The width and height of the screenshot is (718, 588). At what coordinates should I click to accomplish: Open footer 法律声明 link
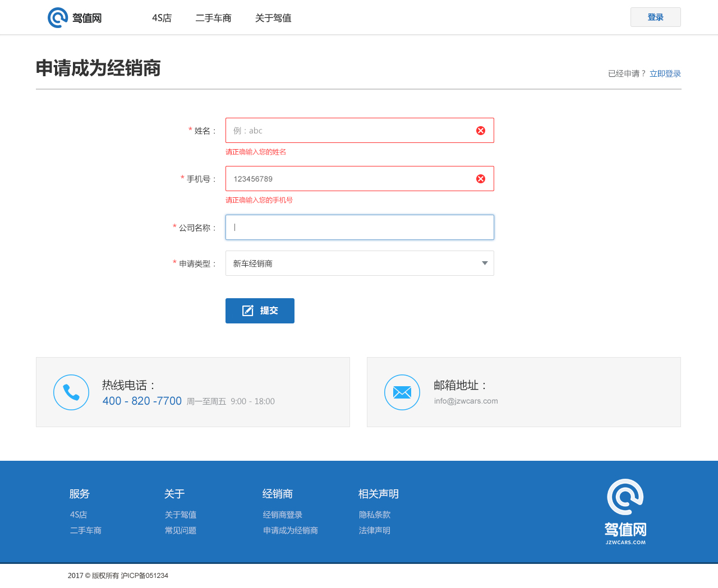(375, 530)
